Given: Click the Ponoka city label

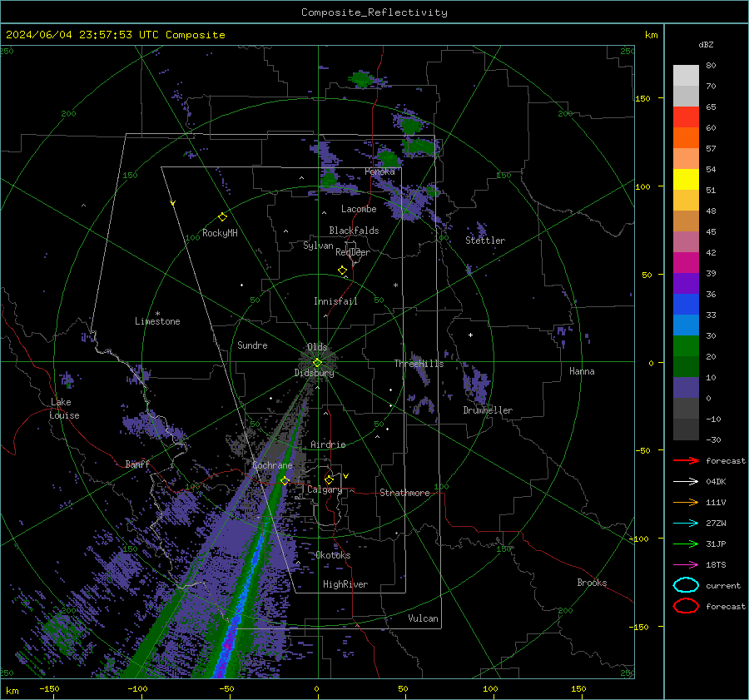Looking at the screenshot, I should click(379, 171).
